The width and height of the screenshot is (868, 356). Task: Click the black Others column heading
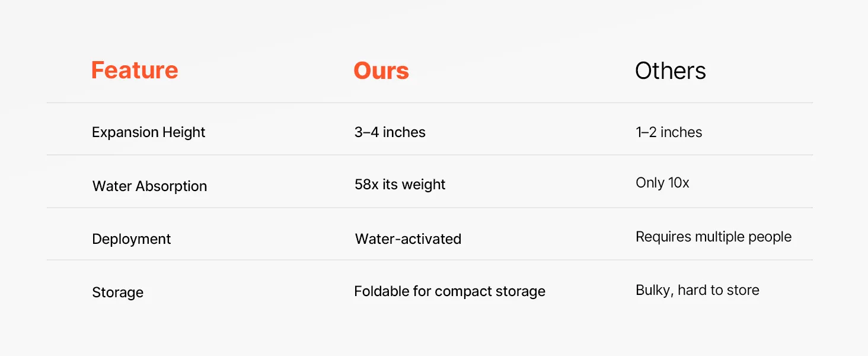[x=670, y=71]
